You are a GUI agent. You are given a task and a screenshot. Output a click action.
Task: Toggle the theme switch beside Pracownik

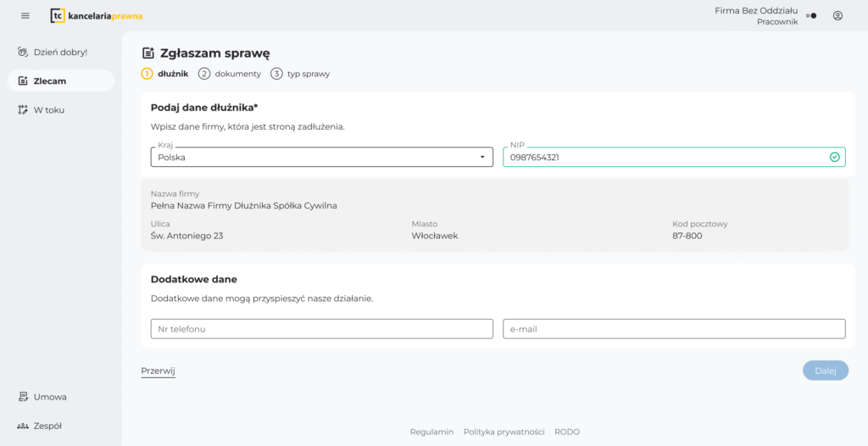pyautogui.click(x=811, y=15)
